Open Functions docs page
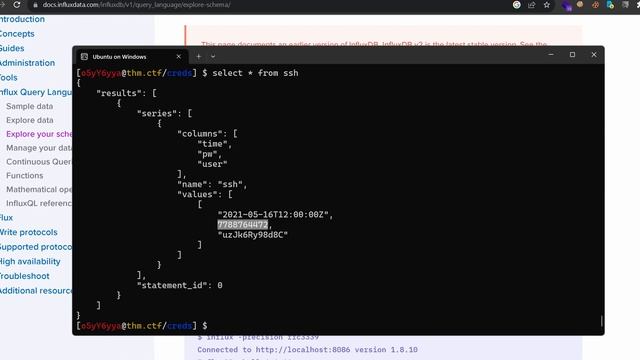 (24, 176)
